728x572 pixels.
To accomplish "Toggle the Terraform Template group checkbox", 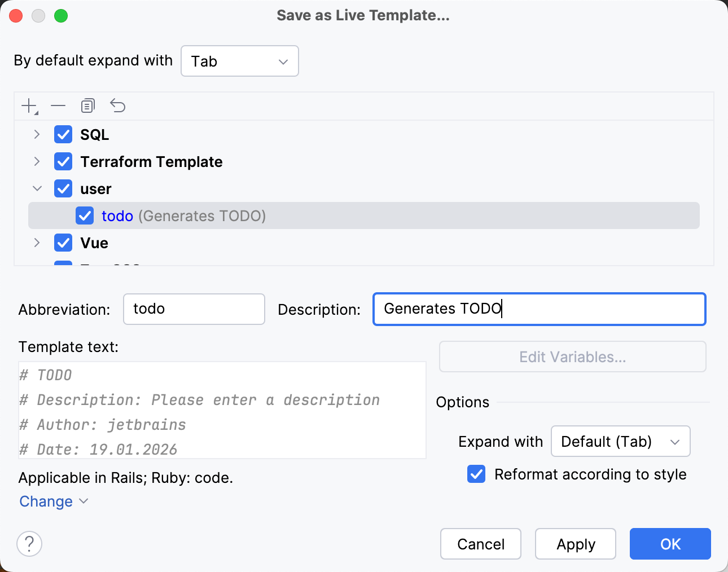I will click(x=63, y=162).
